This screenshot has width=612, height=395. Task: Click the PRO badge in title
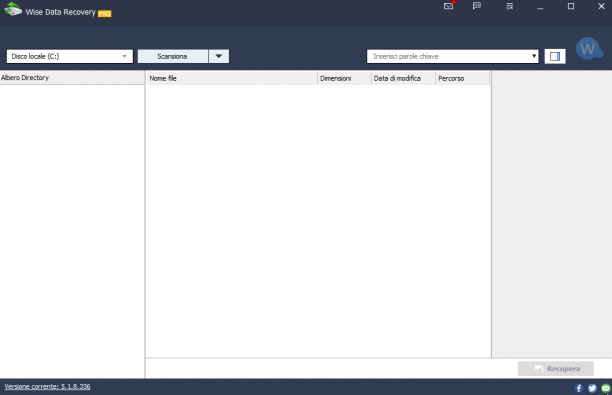pyautogui.click(x=105, y=14)
